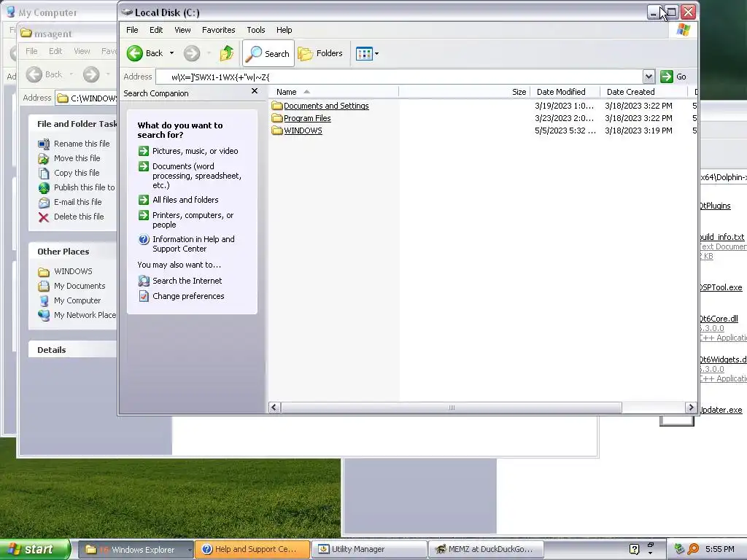
Task: Click E-mail this file in msagent window
Action: tap(77, 202)
